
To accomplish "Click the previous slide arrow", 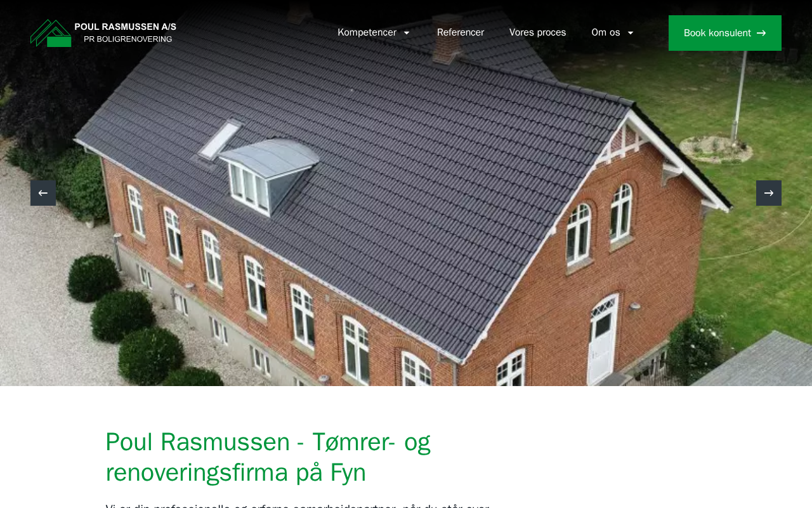I will tap(43, 193).
